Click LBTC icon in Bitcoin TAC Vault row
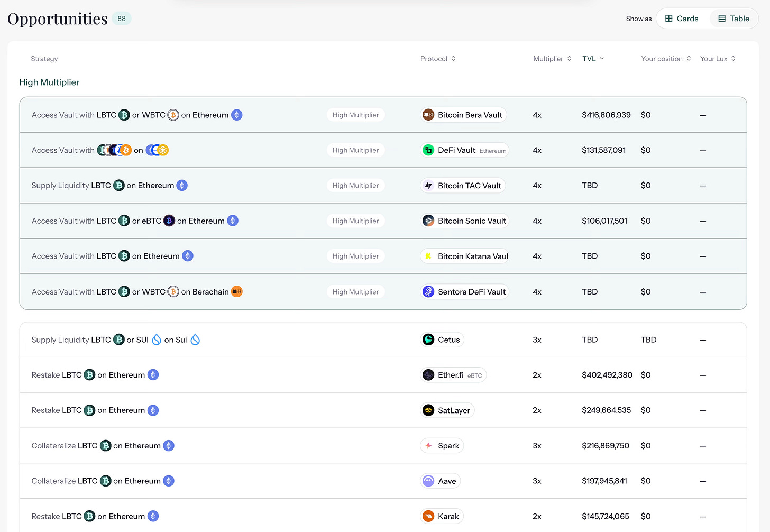 (119, 186)
